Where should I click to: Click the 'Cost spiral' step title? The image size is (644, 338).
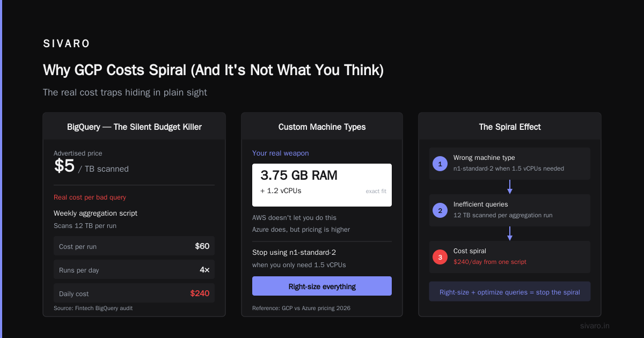pyautogui.click(x=470, y=251)
